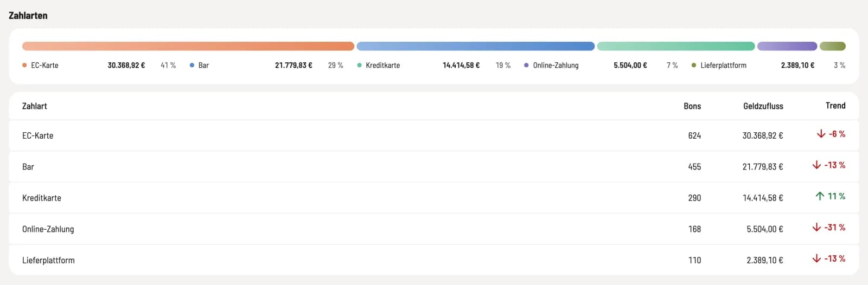Select the EC-Karte table row label
The height and width of the screenshot is (285, 868).
(37, 135)
